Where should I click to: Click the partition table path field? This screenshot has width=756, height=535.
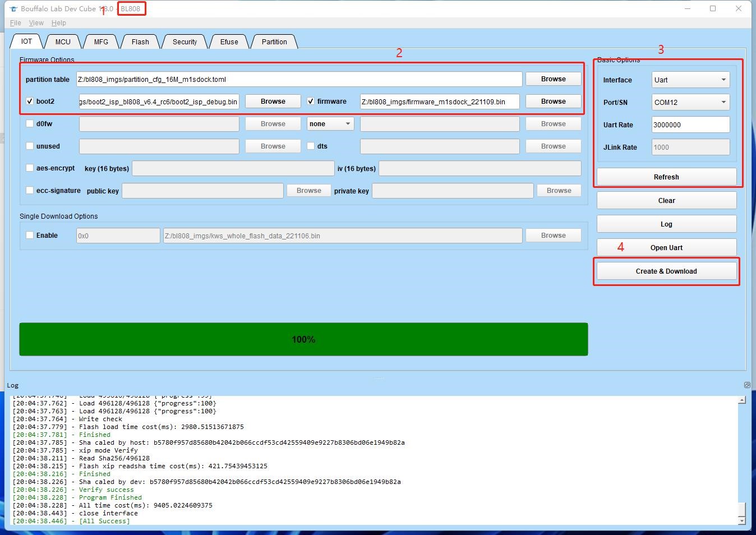tap(299, 79)
